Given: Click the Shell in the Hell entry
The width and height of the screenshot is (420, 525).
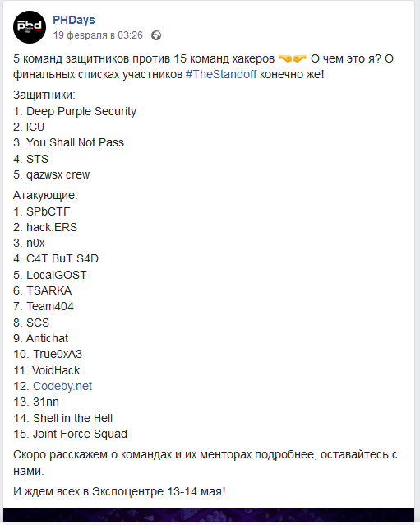Looking at the screenshot, I should (x=62, y=418).
